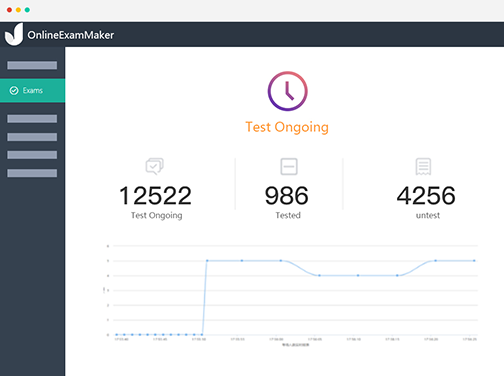504x376 pixels.
Task: Click the purple clock icon
Action: coord(287,91)
